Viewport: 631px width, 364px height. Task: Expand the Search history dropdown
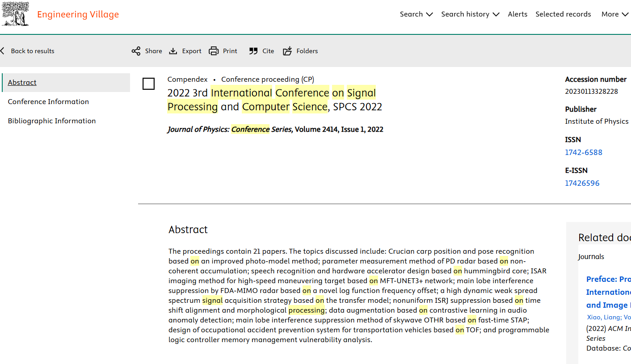pyautogui.click(x=470, y=14)
